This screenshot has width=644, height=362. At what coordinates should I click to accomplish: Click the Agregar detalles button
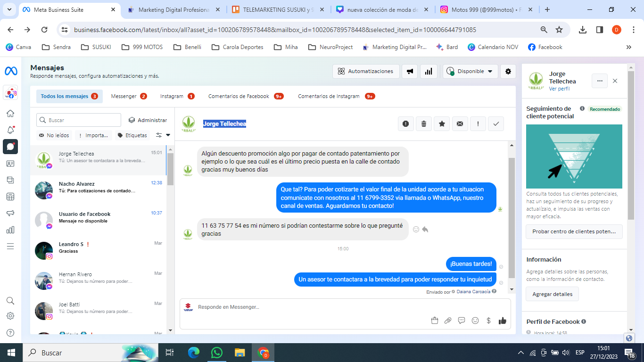click(552, 294)
